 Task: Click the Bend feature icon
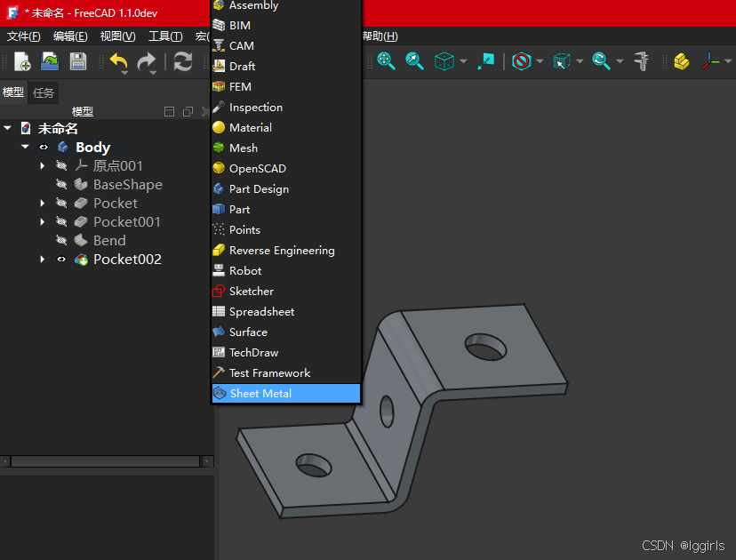pos(81,240)
